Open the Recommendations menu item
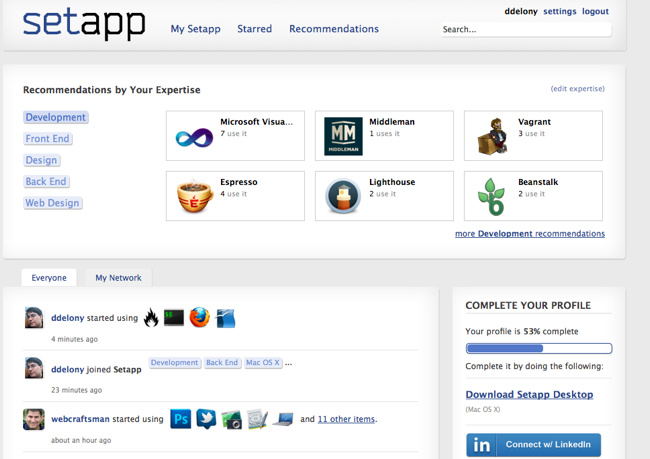Screen dimensions: 650x459 click(334, 29)
